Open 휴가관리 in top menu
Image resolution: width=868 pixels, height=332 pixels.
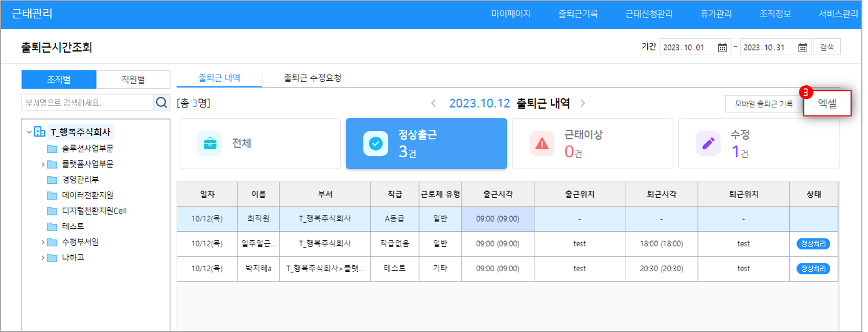[716, 14]
